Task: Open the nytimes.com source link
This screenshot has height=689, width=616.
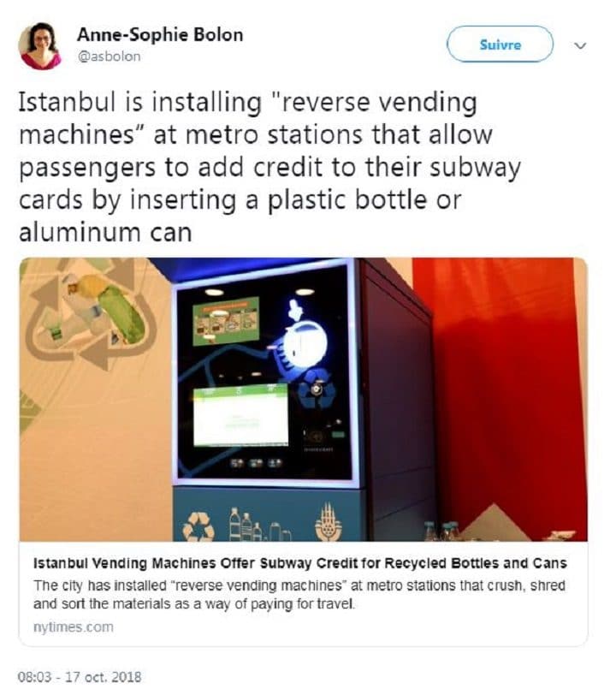Action: (x=74, y=627)
